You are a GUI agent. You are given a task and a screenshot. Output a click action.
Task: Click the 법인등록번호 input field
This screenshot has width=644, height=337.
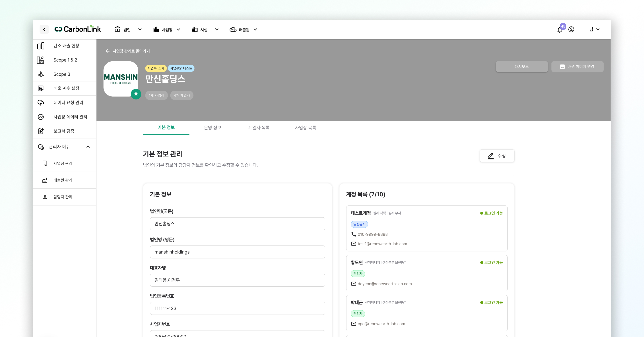click(238, 308)
